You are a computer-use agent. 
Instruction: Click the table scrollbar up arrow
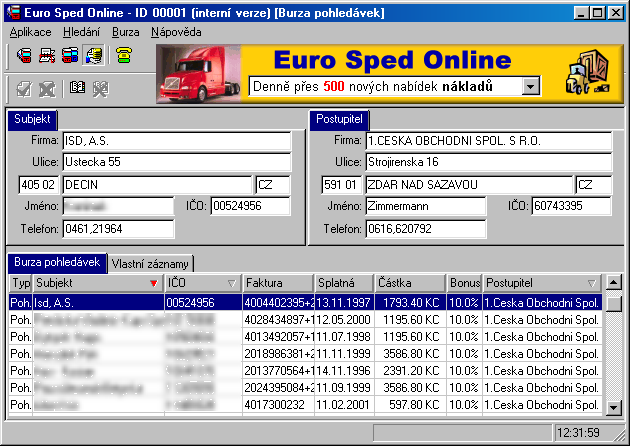click(x=614, y=282)
